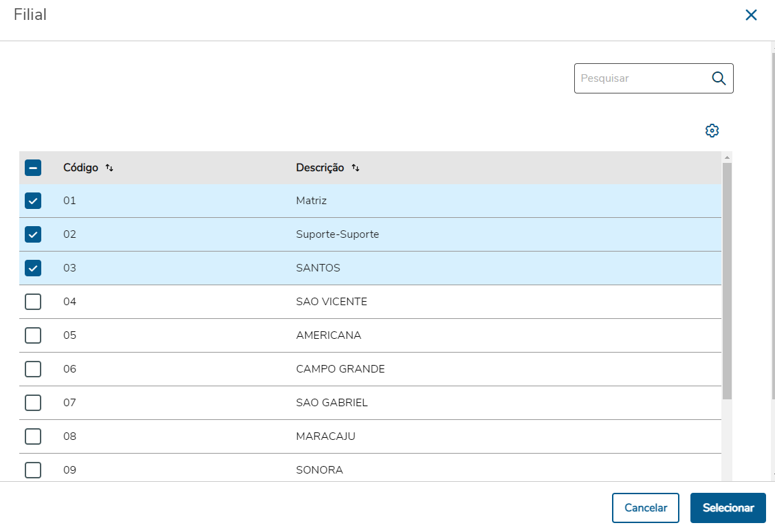The image size is (775, 532).
Task: Click the Cancelar button
Action: pos(645,508)
